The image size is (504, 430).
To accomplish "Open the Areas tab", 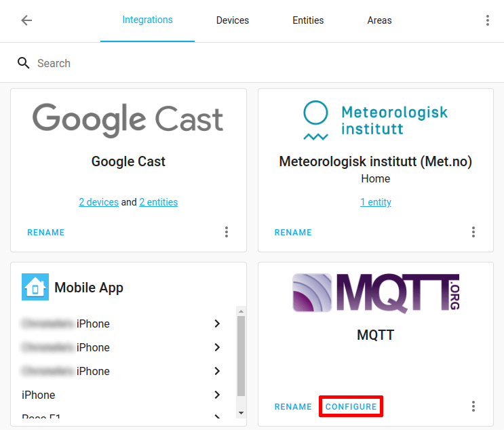I will [379, 20].
